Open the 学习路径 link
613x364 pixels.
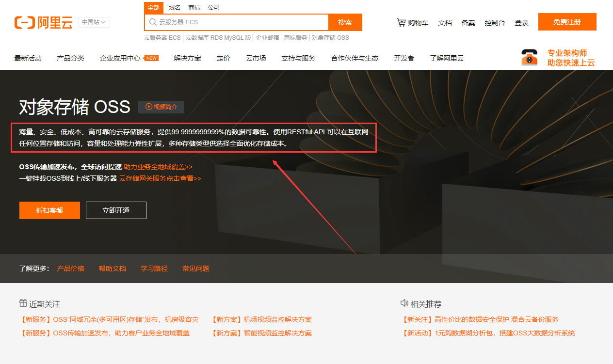point(154,269)
